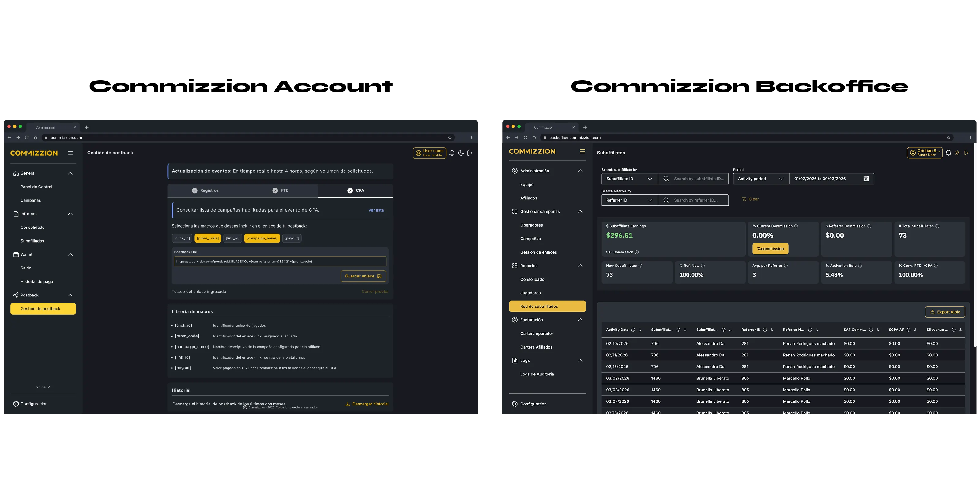Image resolution: width=980 pixels, height=490 pixels.
Task: Click info icon next to % Activation Rate
Action: (x=860, y=266)
